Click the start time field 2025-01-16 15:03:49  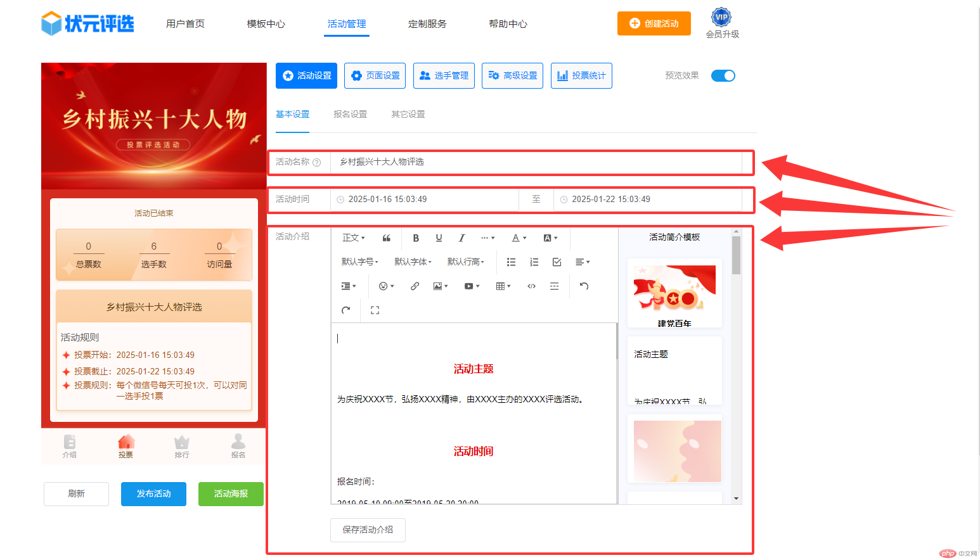pyautogui.click(x=425, y=200)
